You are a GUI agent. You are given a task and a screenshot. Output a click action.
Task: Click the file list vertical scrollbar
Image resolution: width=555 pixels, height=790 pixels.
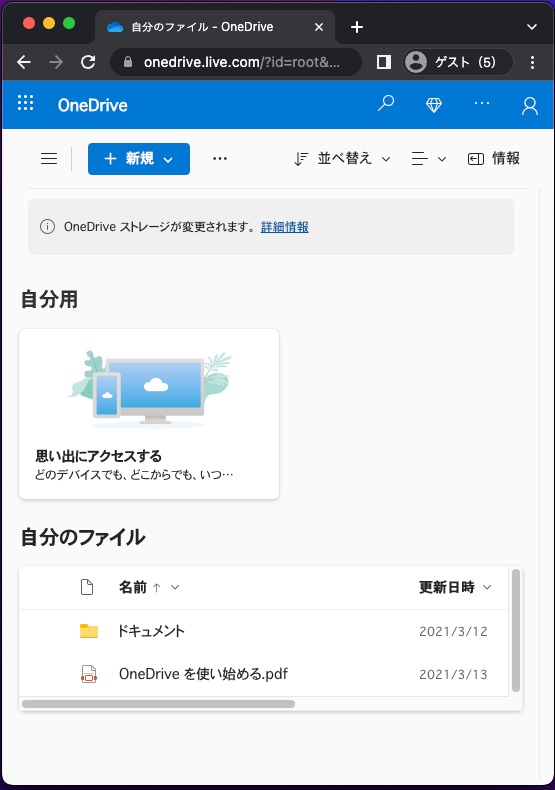pos(516,630)
